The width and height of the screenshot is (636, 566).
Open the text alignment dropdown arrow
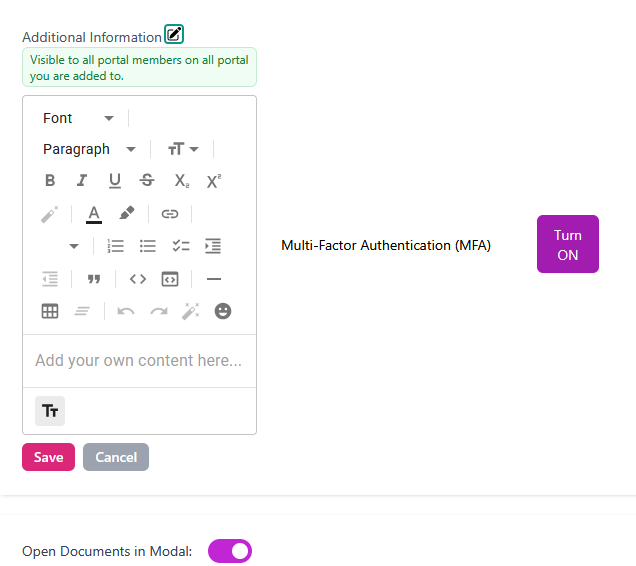[x=73, y=246]
